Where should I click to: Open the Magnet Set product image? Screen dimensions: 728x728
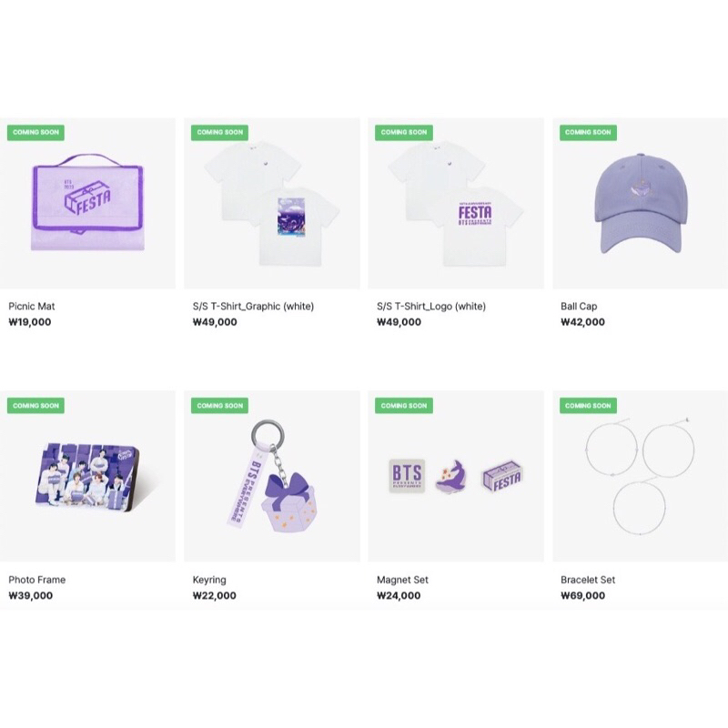tap(456, 476)
